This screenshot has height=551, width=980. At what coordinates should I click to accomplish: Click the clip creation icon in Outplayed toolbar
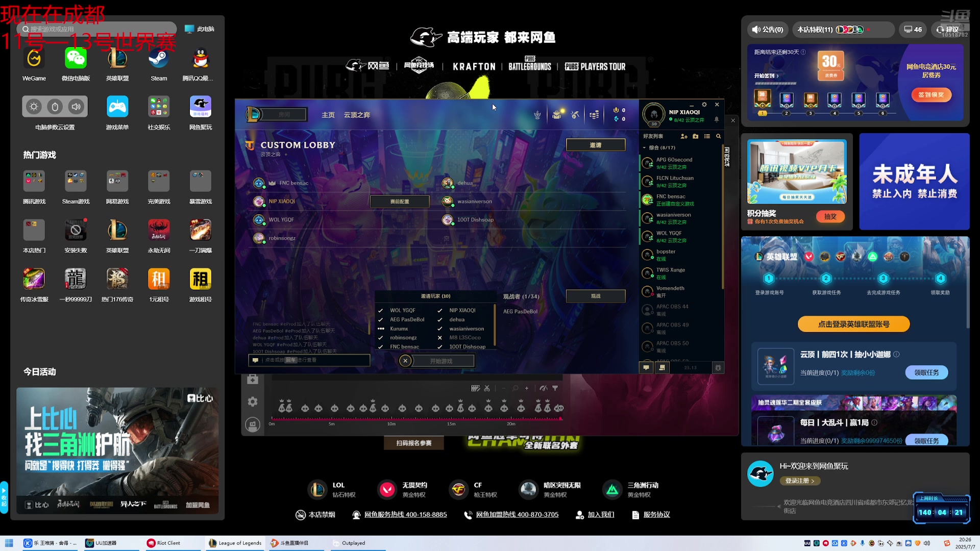tap(475, 388)
